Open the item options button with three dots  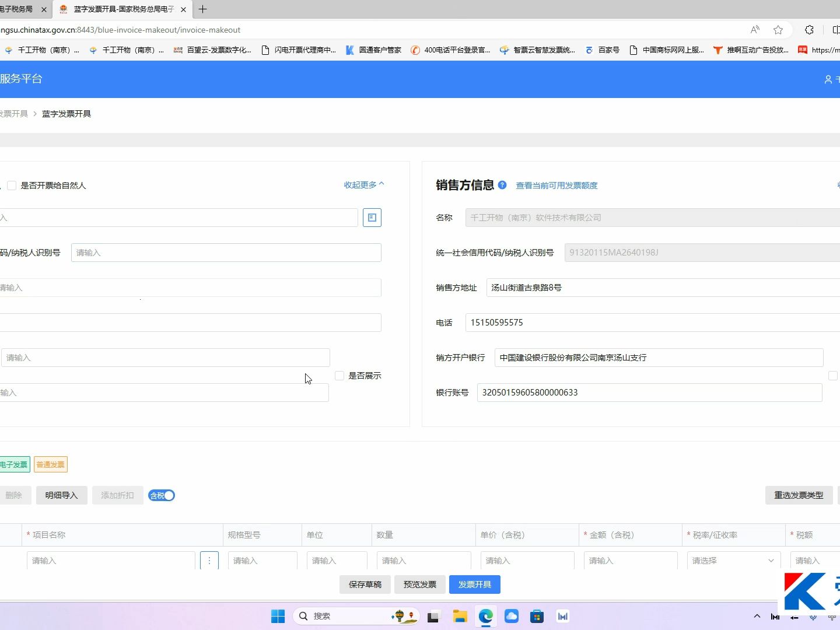[x=209, y=561]
